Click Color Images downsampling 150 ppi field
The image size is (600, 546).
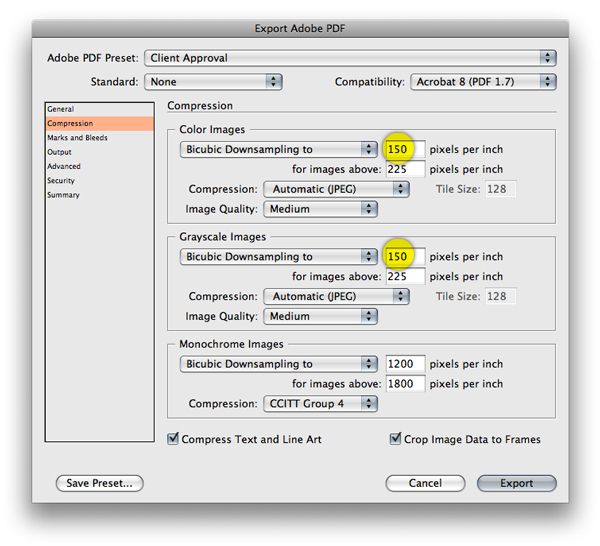point(405,149)
